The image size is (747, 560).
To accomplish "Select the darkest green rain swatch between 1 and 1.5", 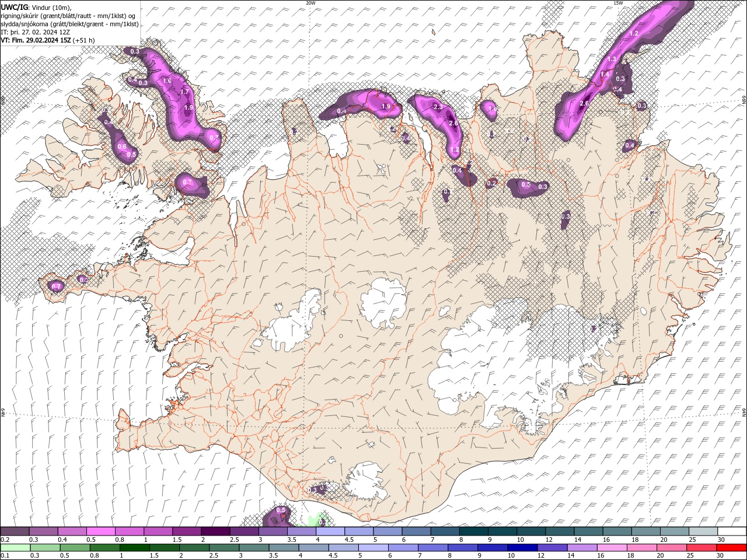I will coord(135,548).
